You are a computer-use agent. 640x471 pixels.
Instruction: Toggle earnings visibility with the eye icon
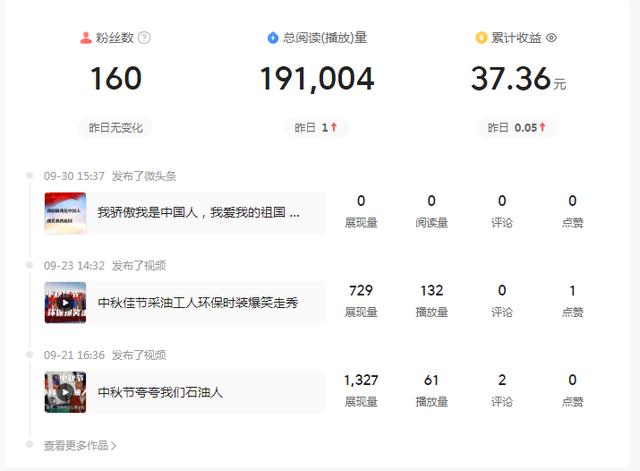(x=551, y=38)
